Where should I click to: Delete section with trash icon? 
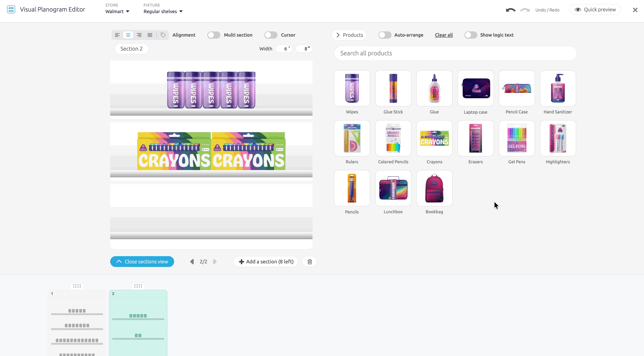click(310, 262)
